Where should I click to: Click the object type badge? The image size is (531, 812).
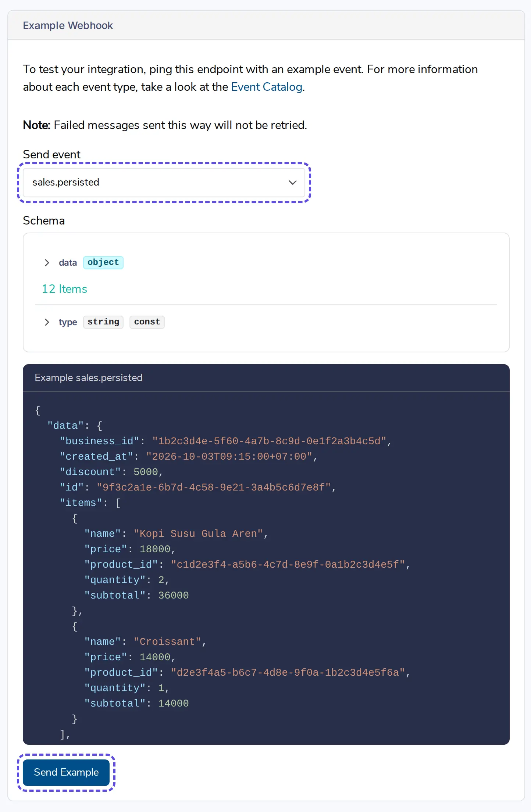(x=103, y=262)
